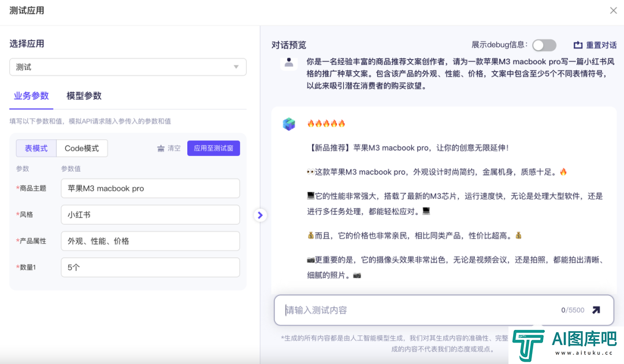The image size is (624, 364).
Task: Switch to the 业务参数 tab
Action: [31, 95]
